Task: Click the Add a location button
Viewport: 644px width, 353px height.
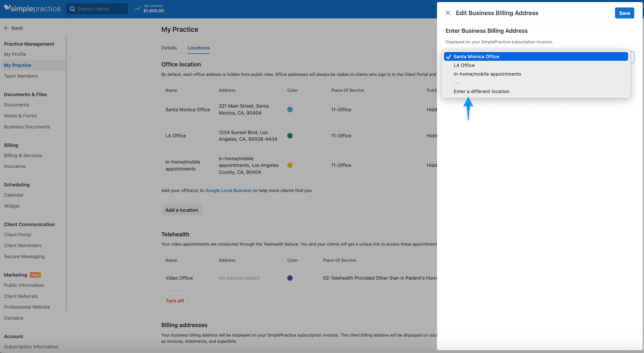Action: point(182,210)
